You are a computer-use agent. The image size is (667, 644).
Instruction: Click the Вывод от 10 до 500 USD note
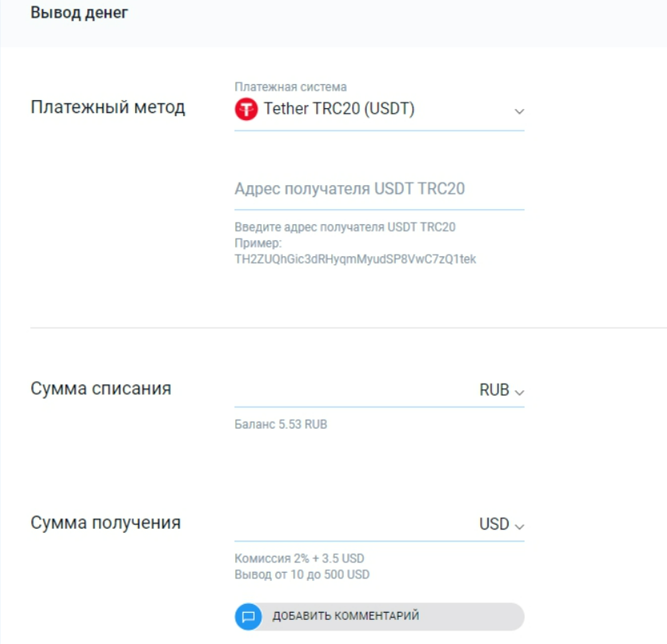[302, 574]
